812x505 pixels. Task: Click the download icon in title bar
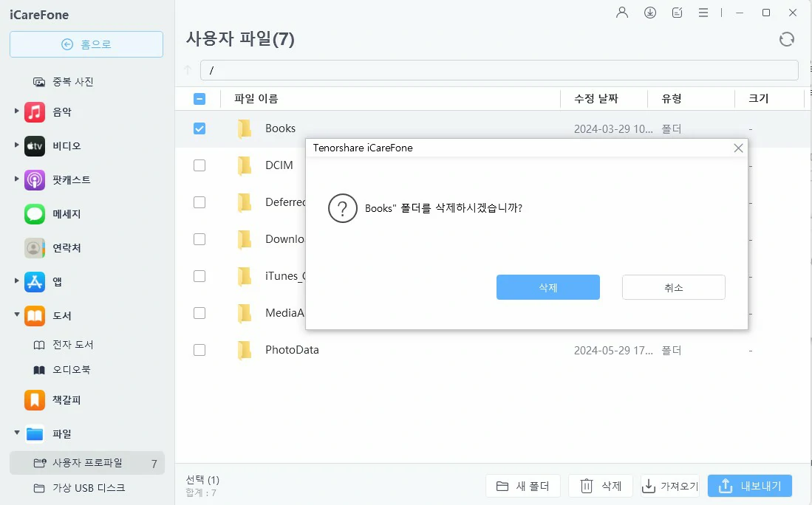(650, 13)
